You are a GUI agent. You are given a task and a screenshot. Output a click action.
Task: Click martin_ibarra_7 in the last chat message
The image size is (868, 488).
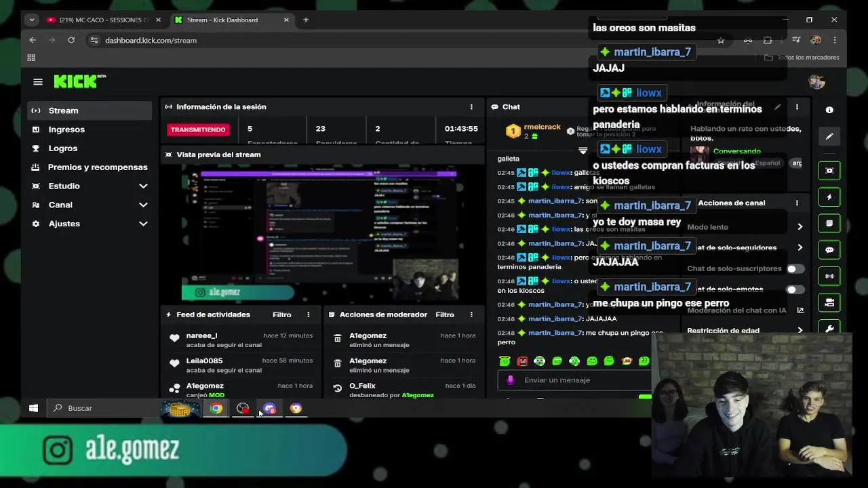click(555, 333)
